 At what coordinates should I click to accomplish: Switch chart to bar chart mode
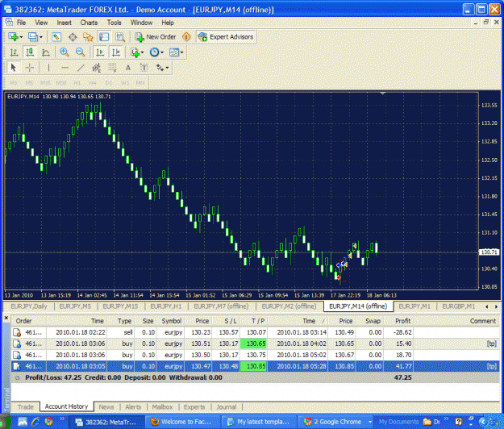tap(14, 52)
